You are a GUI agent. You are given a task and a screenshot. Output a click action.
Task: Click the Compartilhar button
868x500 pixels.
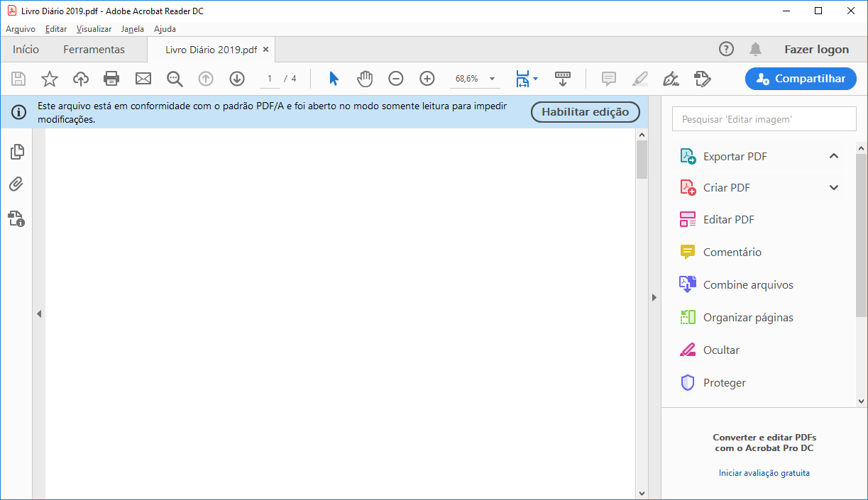point(801,79)
